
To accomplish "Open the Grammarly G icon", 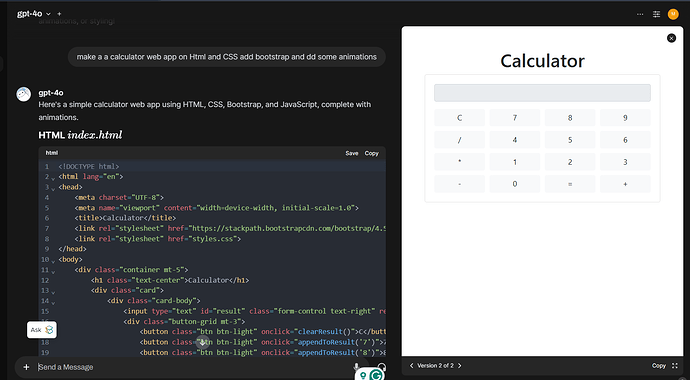I will (376, 375).
